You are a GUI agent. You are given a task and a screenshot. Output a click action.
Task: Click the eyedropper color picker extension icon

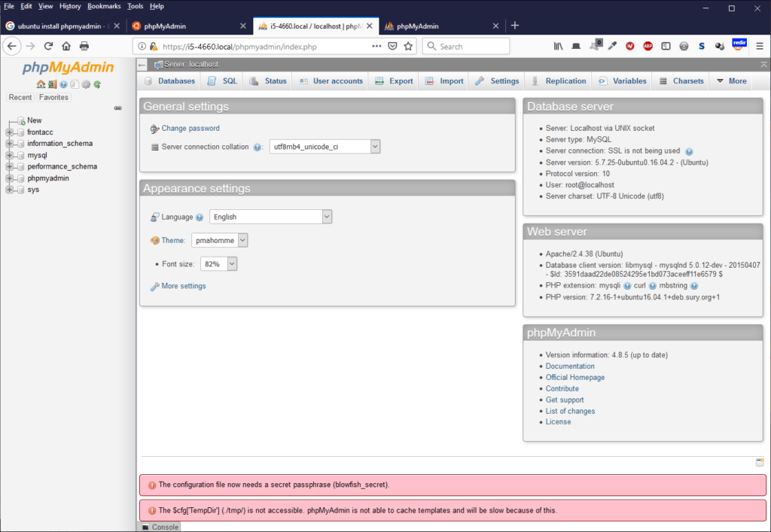(612, 46)
